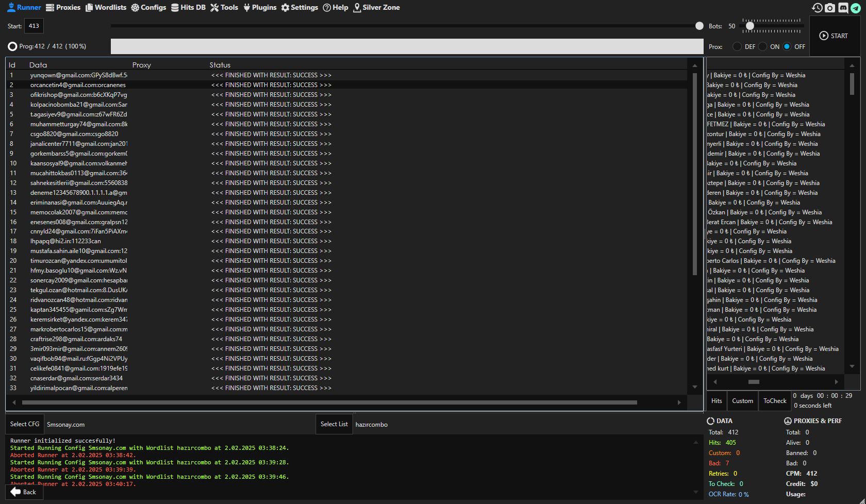The height and width of the screenshot is (504, 866).
Task: Click the main list vertical scrollbar thumb
Action: 695,174
